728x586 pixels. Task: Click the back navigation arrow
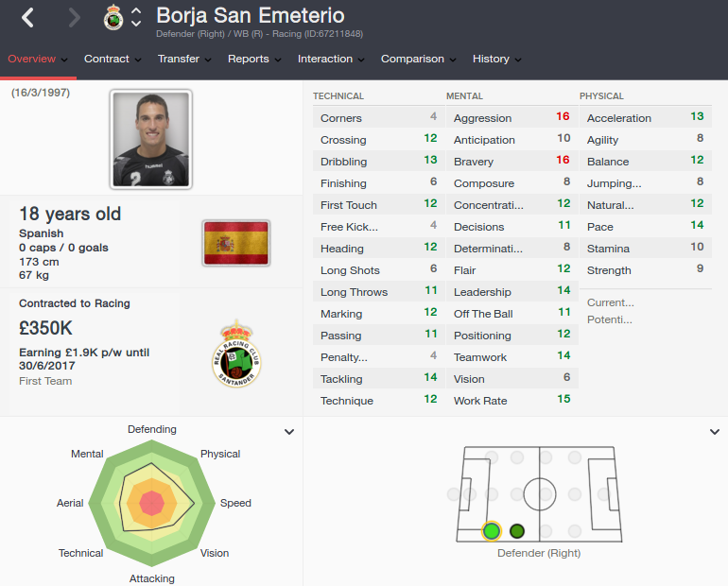27,18
